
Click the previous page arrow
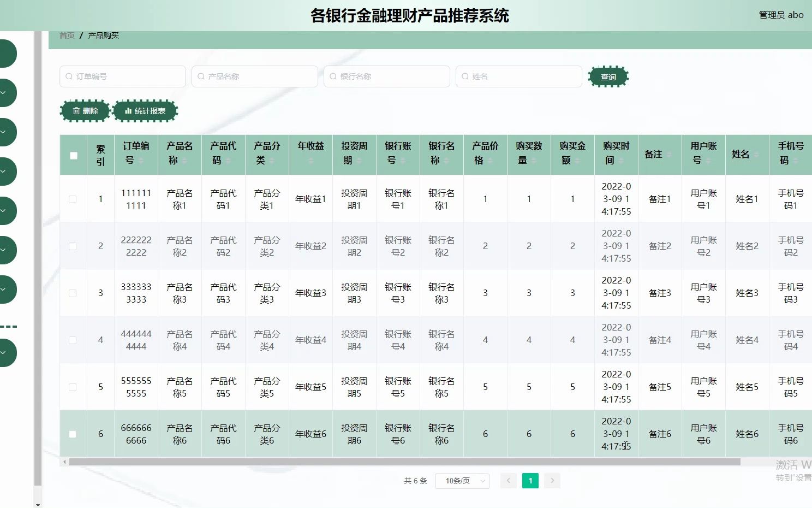(509, 481)
